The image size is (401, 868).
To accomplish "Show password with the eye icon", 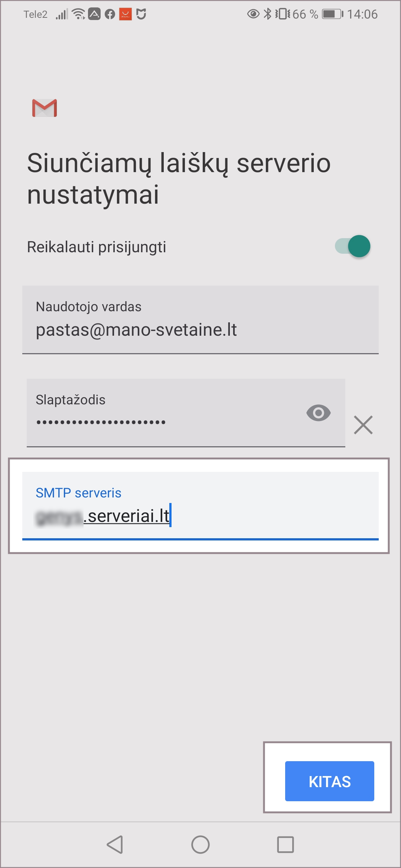I will (x=318, y=413).
